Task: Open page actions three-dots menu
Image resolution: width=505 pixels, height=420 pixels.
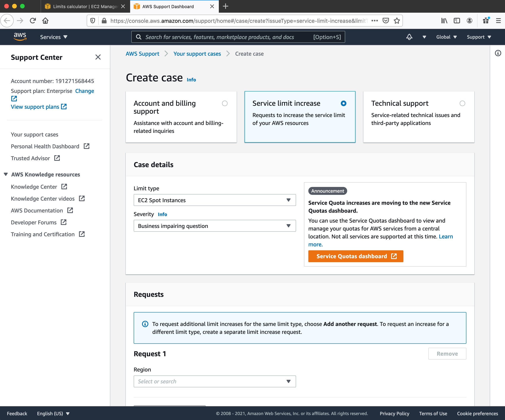Action: pyautogui.click(x=374, y=21)
